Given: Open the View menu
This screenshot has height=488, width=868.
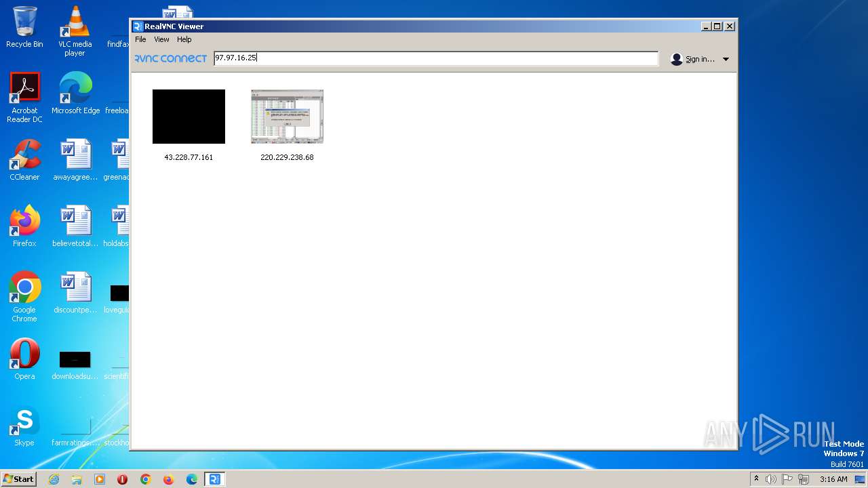Looking at the screenshot, I should tap(161, 39).
